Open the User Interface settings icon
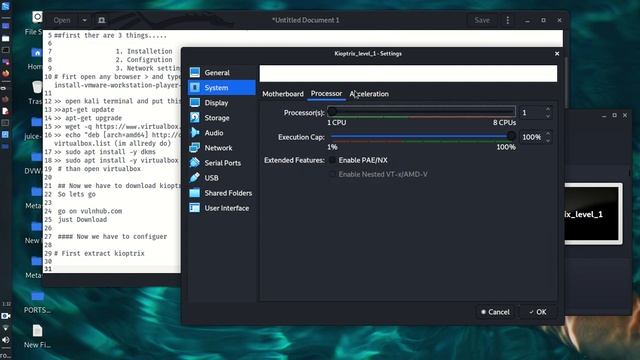Screen dimensions: 640x360 coord(195,208)
